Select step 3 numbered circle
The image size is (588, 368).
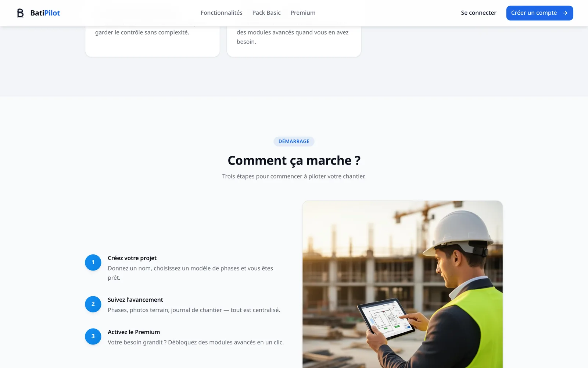tap(93, 336)
